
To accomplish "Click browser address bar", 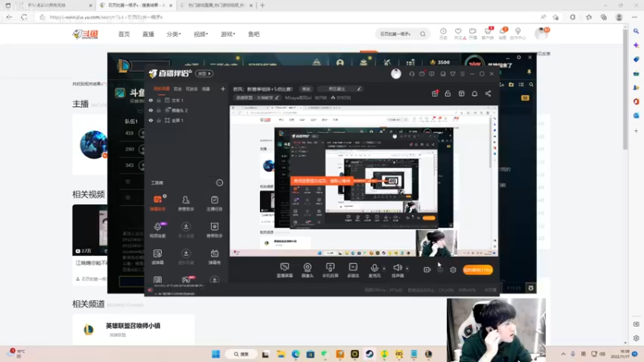I will [287, 17].
